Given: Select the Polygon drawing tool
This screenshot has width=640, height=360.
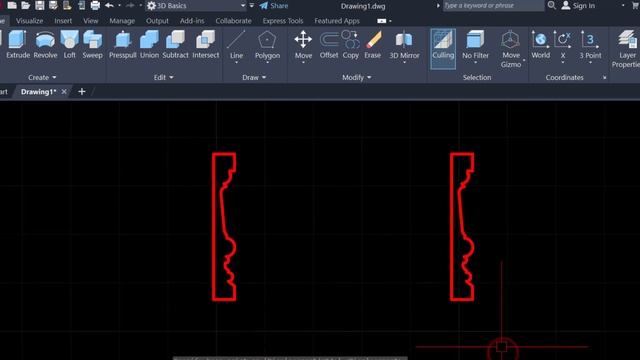Looking at the screenshot, I should point(267,44).
